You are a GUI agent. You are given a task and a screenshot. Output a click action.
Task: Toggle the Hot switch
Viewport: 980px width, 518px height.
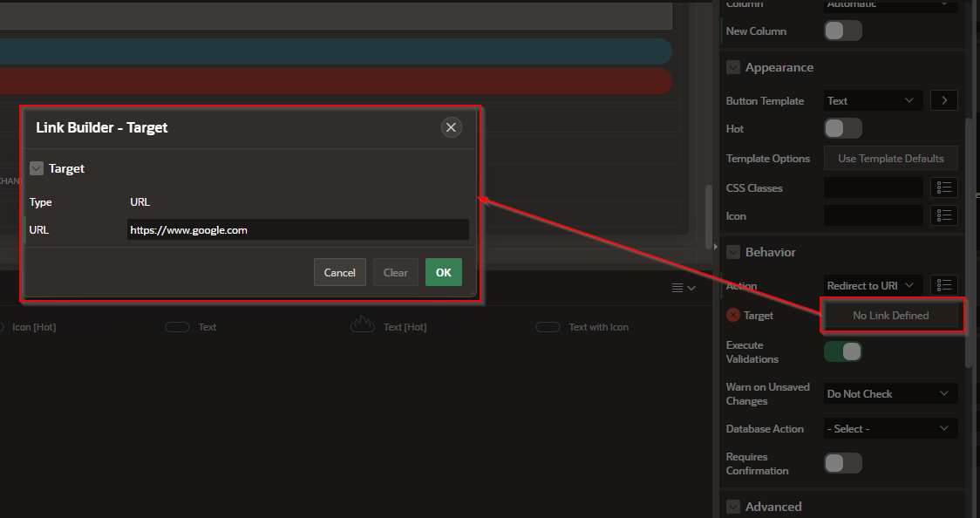tap(843, 129)
